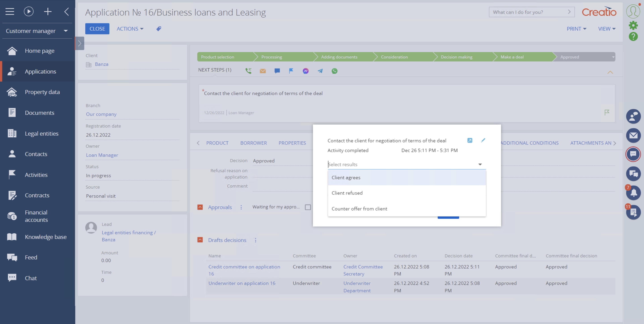Start a call from Next Steps panel
Image resolution: width=644 pixels, height=324 pixels.
pyautogui.click(x=248, y=71)
